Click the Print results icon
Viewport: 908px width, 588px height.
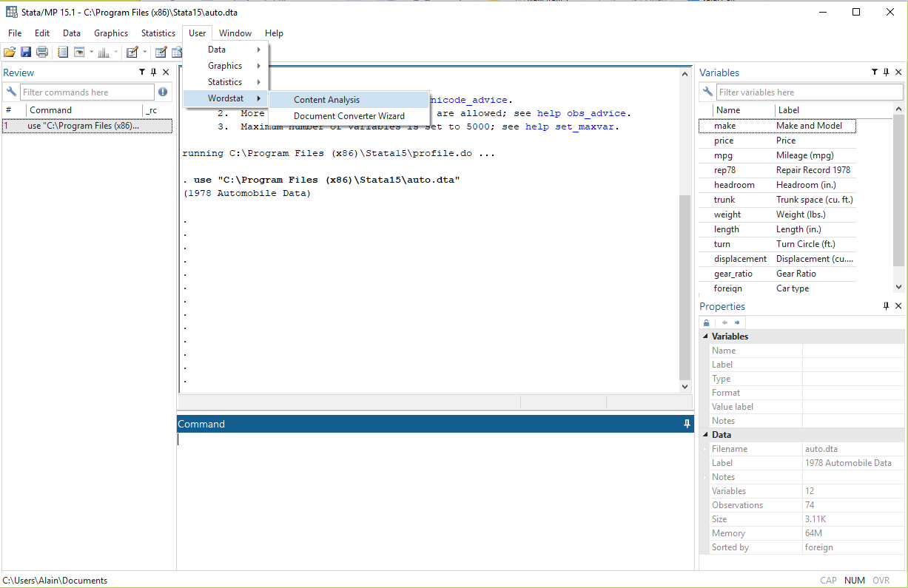pyautogui.click(x=42, y=52)
